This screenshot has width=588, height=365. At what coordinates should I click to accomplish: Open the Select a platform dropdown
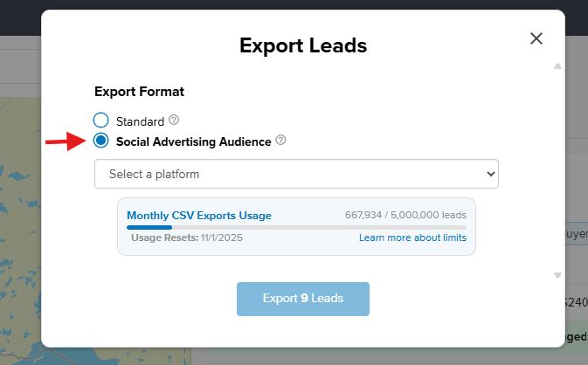pos(296,174)
